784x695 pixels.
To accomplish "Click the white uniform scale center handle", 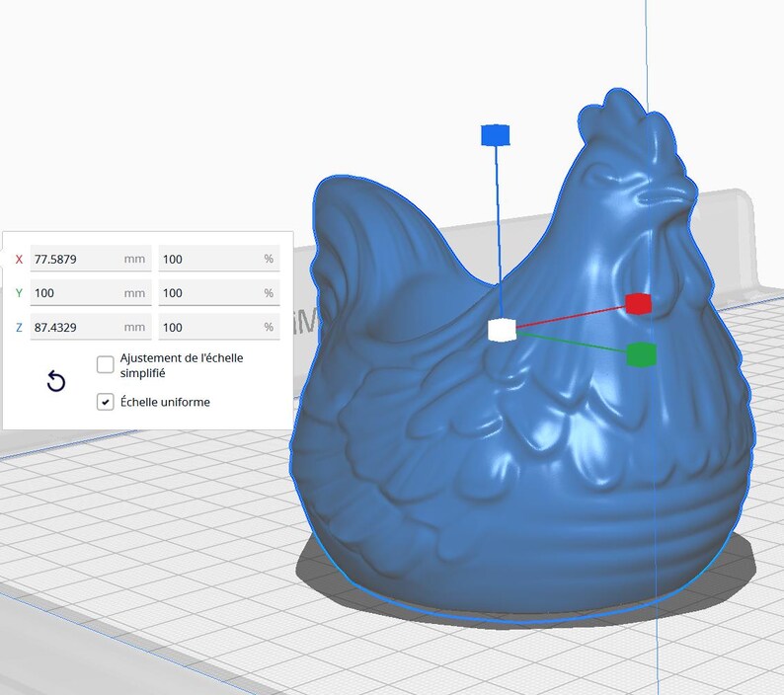I will point(502,330).
